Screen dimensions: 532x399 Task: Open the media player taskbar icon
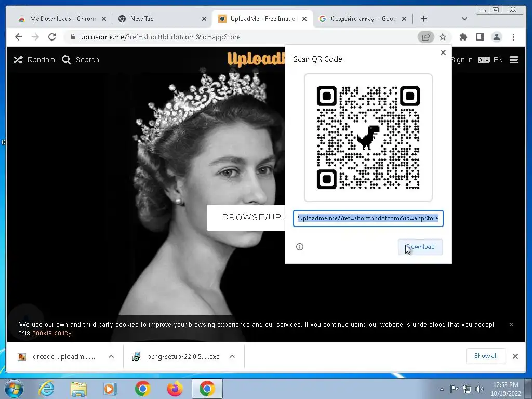click(x=110, y=389)
